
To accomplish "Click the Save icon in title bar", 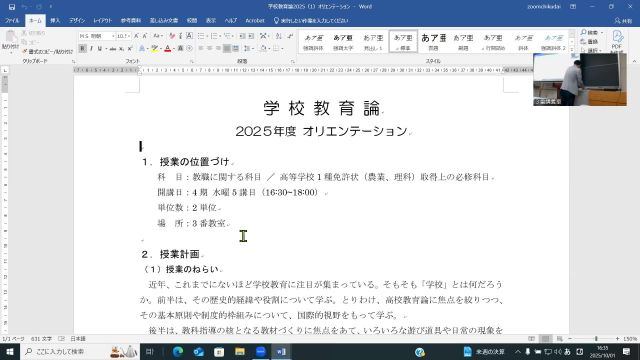I will [x=12, y=7].
